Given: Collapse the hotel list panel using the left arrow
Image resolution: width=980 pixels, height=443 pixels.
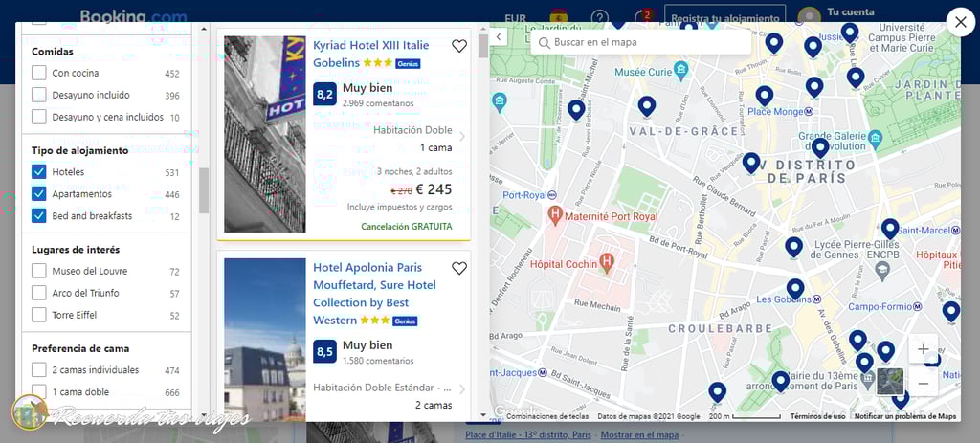Looking at the screenshot, I should (x=498, y=37).
